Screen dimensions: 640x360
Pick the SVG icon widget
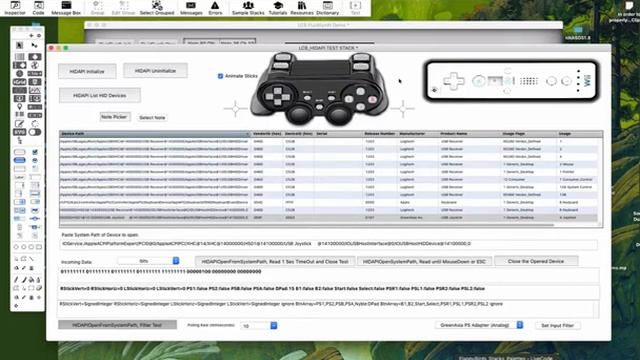tap(20, 132)
